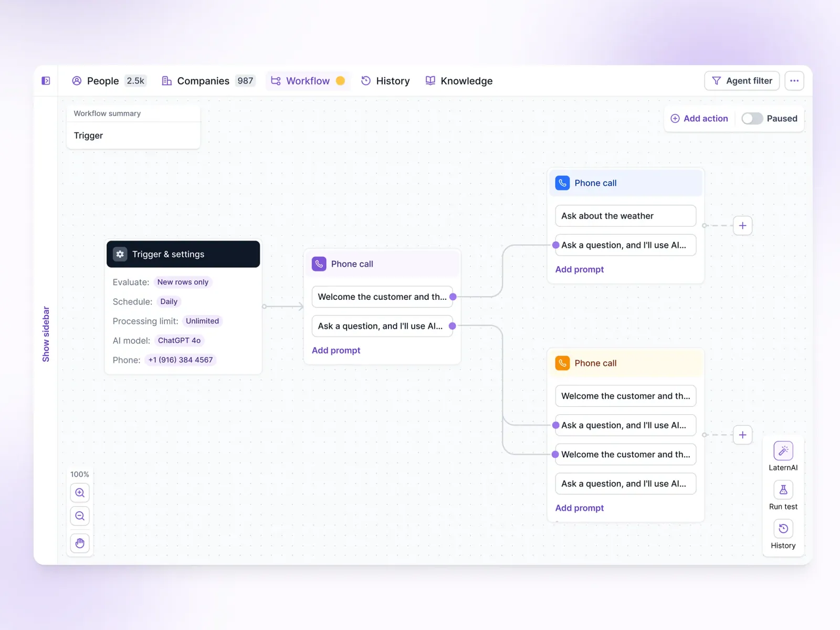Click the 100% zoom level label
840x630 pixels.
click(x=80, y=475)
